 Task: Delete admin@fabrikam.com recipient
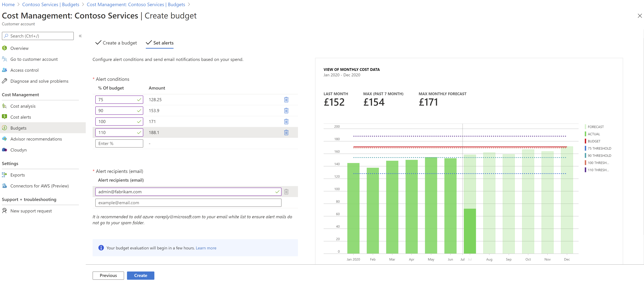pyautogui.click(x=286, y=192)
